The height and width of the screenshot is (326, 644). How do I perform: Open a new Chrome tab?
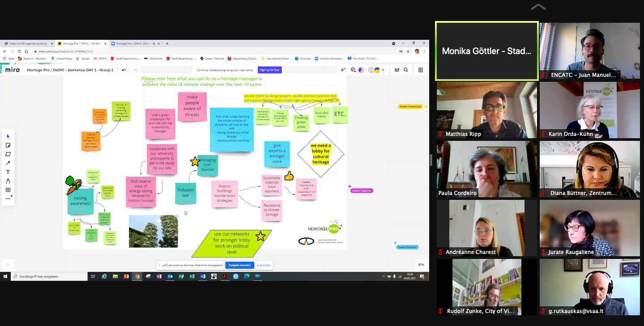coord(167,44)
